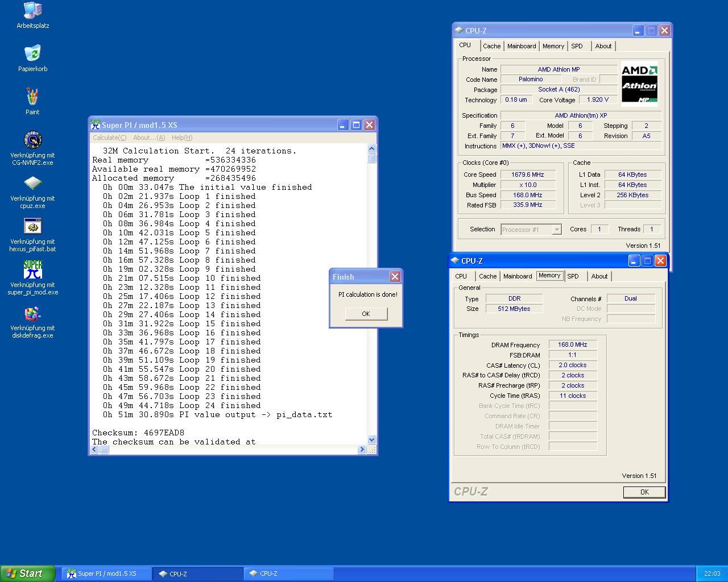
Task: Click the CAS# Latency 2.0 clocks value
Action: coord(573,365)
